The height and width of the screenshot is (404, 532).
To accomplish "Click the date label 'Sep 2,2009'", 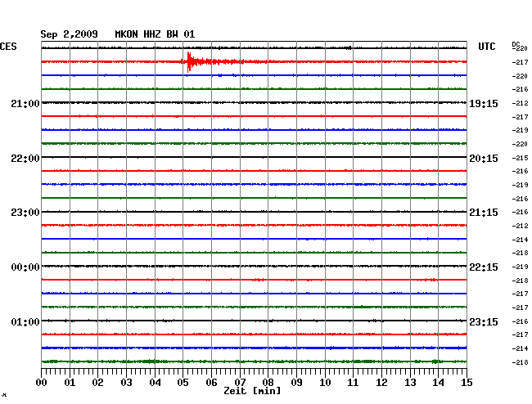I will 69,34.
